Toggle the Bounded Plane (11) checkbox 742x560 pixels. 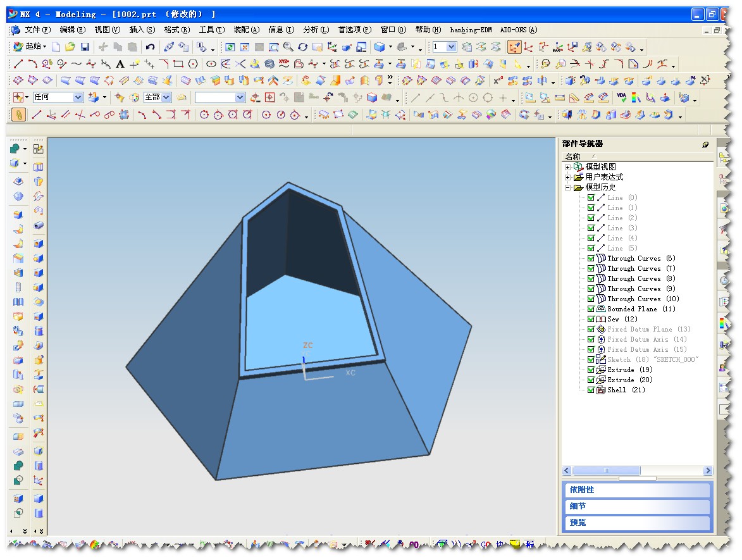(x=591, y=309)
